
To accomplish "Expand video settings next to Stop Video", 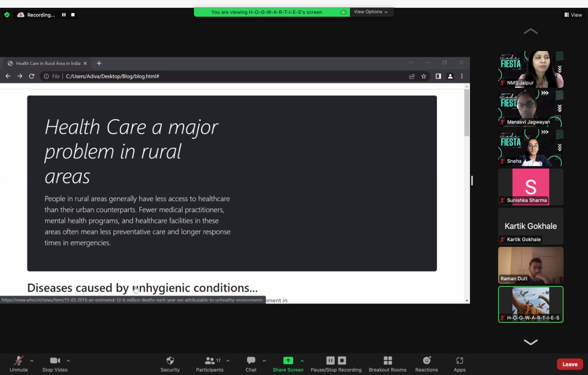I will click(68, 360).
